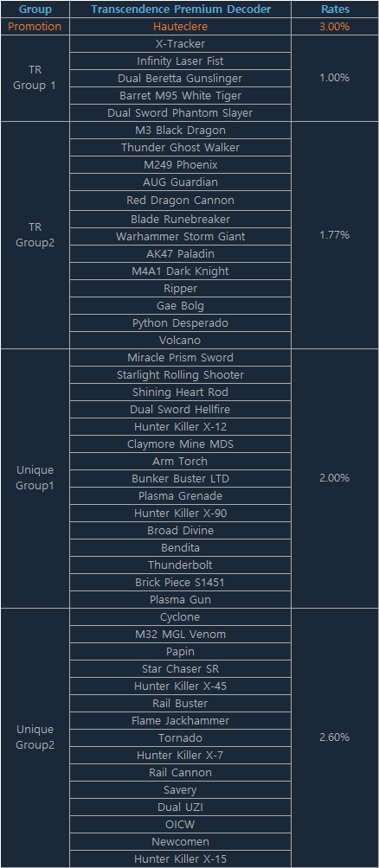This screenshot has height=868, width=379.
Task: Click the Transcendence Premium Decoder header
Action: (x=181, y=9)
